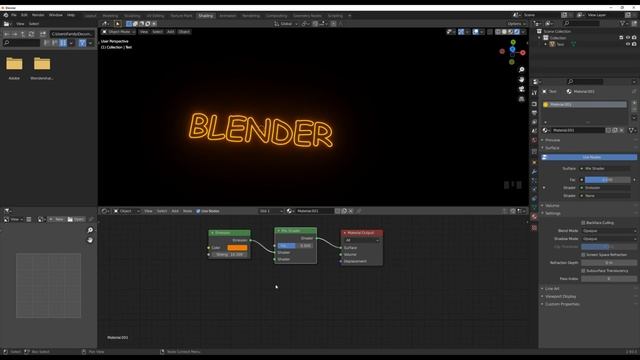Toggle Use Nodes checkbox in node editor header
Image resolution: width=640 pixels, height=360 pixels.
pyautogui.click(x=198, y=211)
